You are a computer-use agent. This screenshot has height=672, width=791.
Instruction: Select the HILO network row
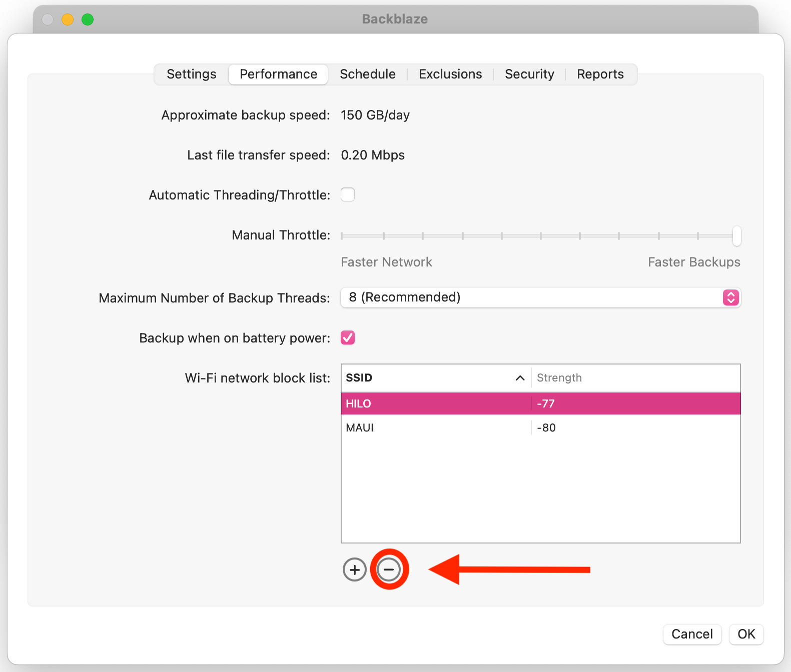click(540, 403)
